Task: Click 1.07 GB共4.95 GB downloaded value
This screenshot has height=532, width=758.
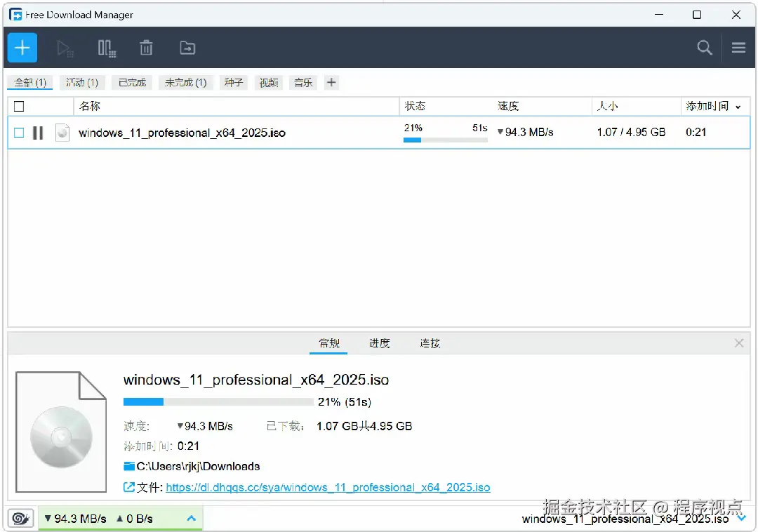Action: pyautogui.click(x=364, y=426)
